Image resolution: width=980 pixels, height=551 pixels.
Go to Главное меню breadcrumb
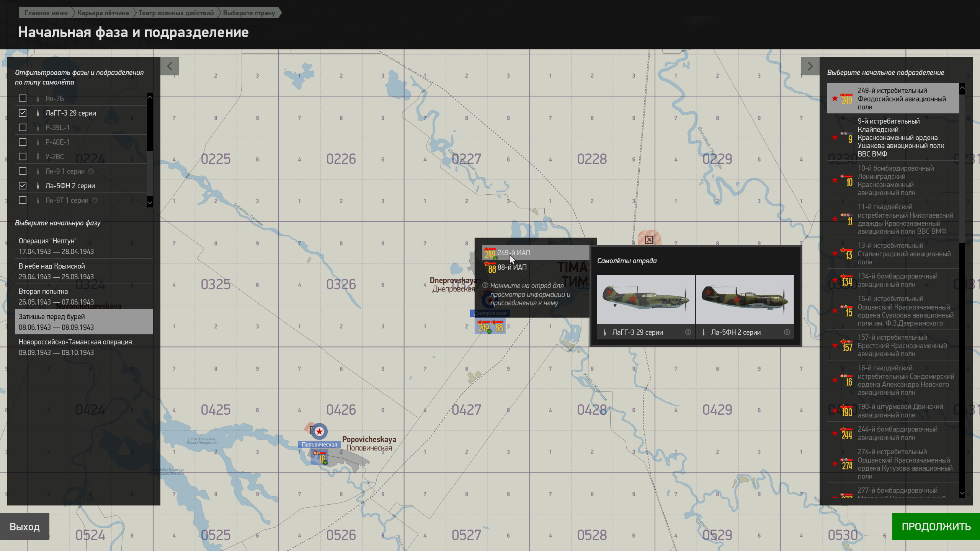[46, 13]
